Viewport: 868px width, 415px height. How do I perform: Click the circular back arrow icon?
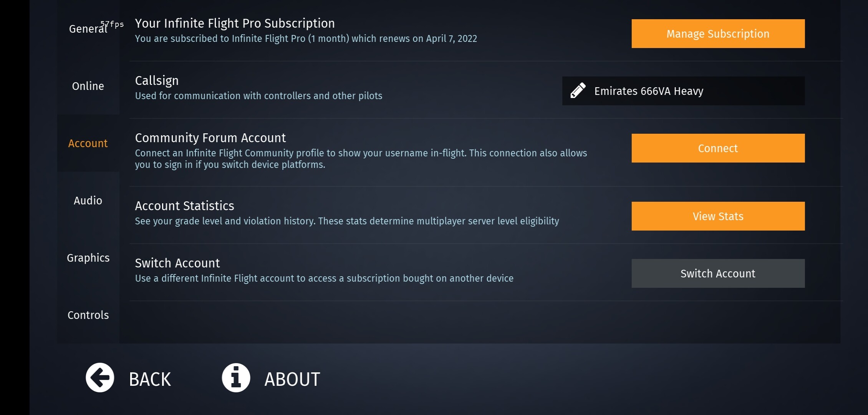coord(100,378)
